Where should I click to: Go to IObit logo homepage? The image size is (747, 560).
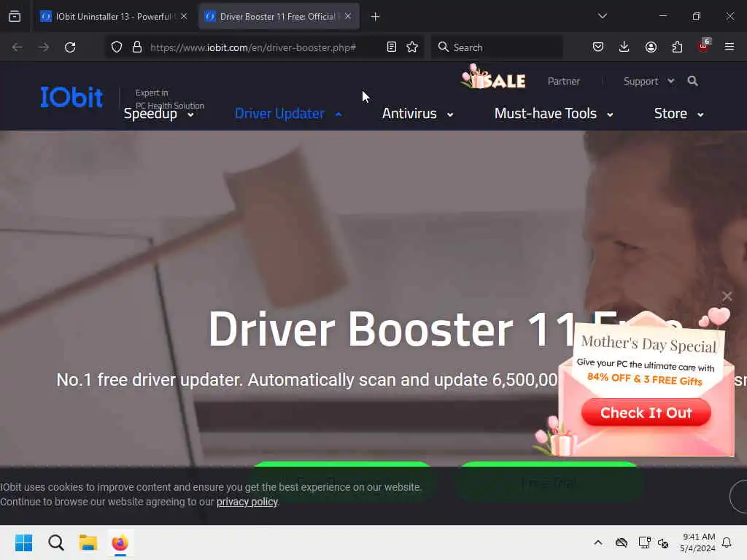coord(71,97)
